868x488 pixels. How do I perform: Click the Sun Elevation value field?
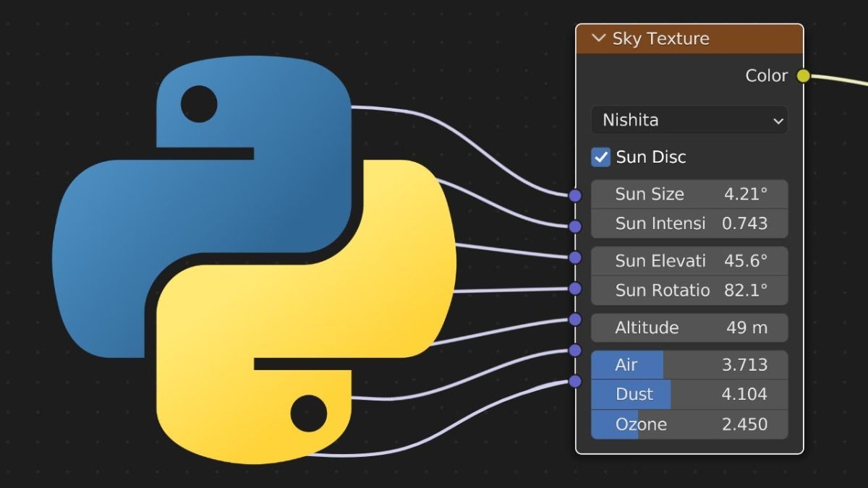689,261
